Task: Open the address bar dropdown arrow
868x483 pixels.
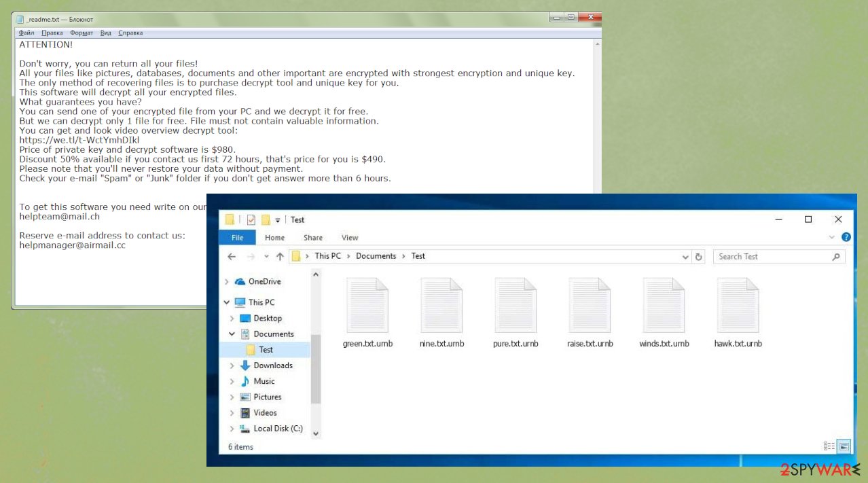Action: click(x=685, y=257)
